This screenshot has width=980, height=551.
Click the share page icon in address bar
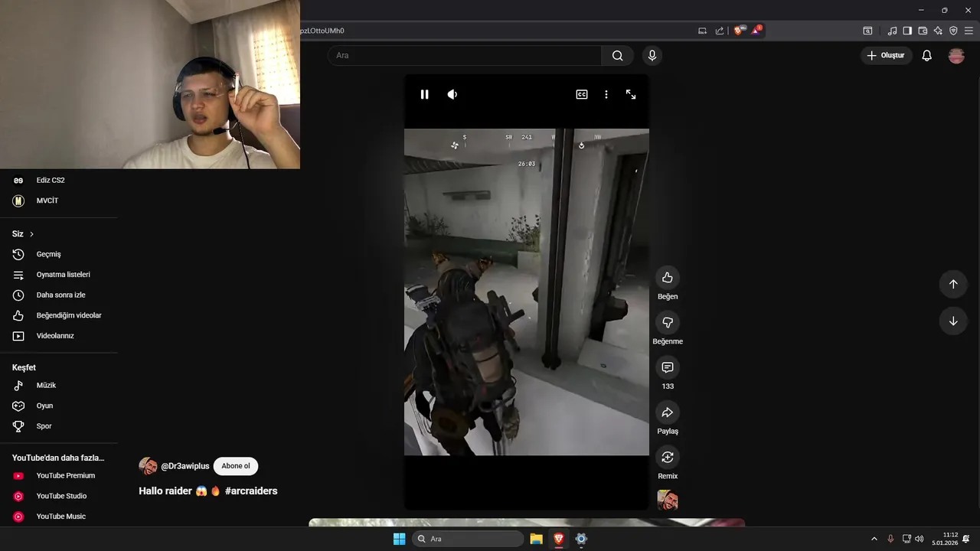720,31
